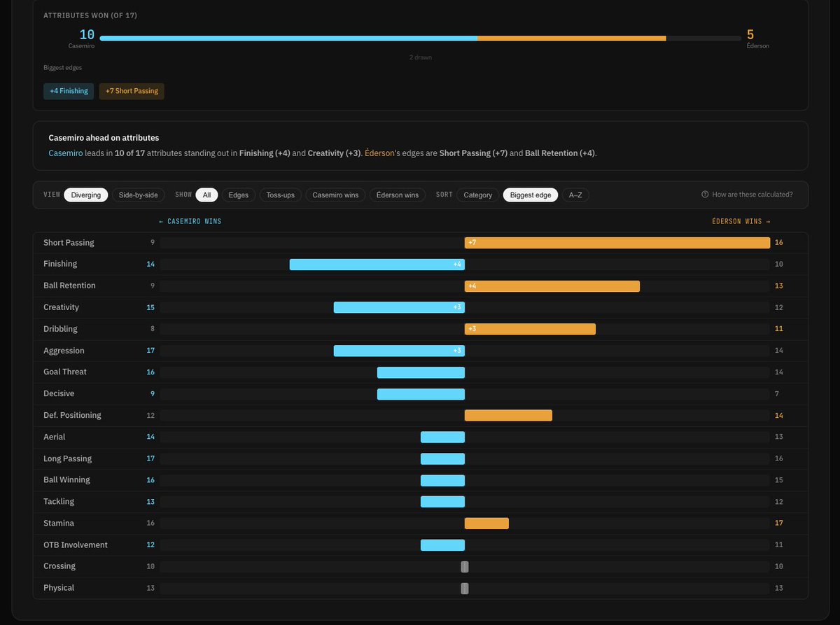Screen dimensions: 840x625
Task: Select the Long Passing row label
Action: 67,458
